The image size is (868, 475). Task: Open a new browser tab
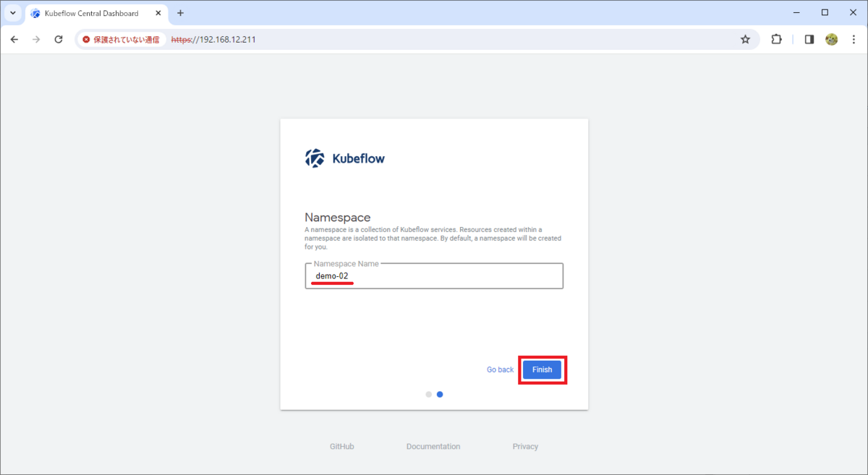click(181, 13)
